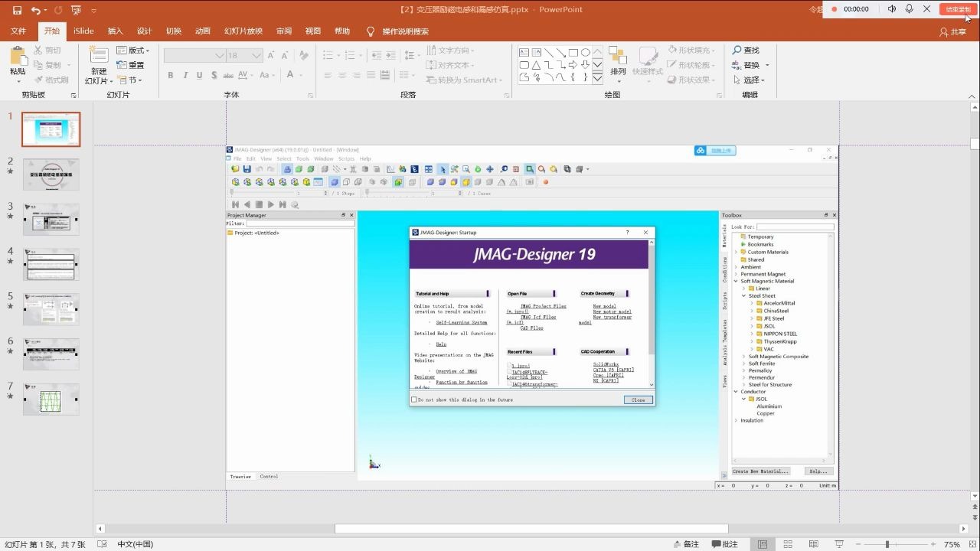Open the Replace (替换) dropdown arrow
The height and width of the screenshot is (551, 980).
click(x=767, y=65)
